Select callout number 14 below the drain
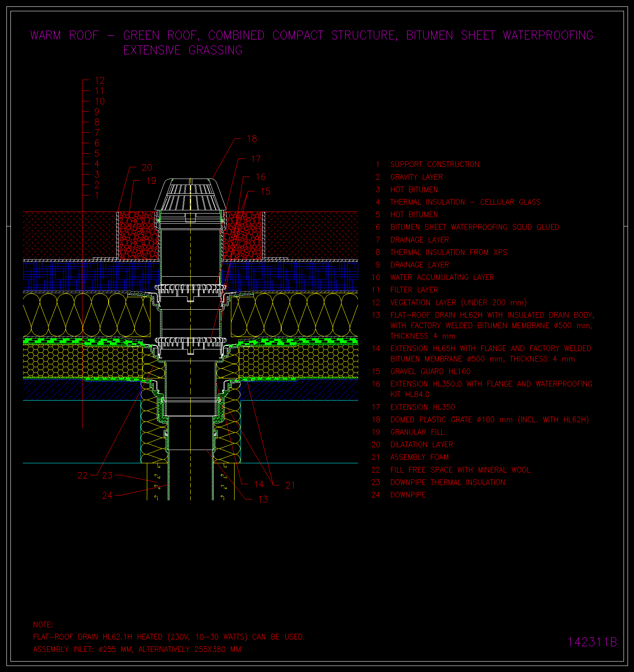Screen dimensions: 634x672 point(259,485)
